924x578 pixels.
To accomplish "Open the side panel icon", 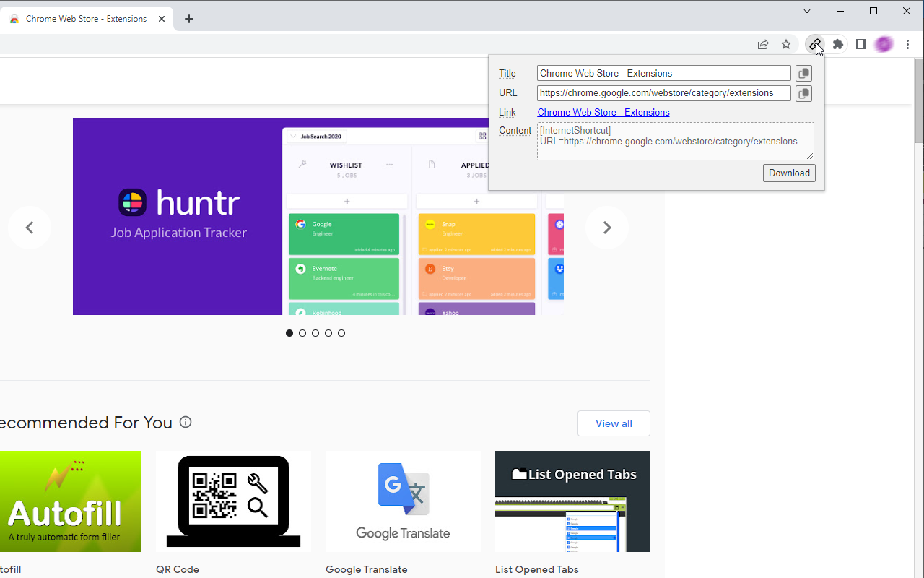I will point(860,44).
